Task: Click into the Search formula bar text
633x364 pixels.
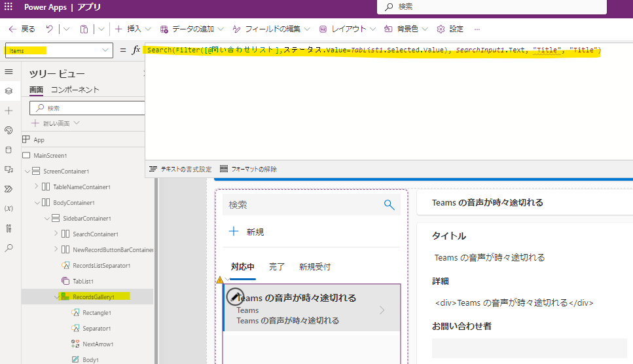Action: click(x=374, y=50)
